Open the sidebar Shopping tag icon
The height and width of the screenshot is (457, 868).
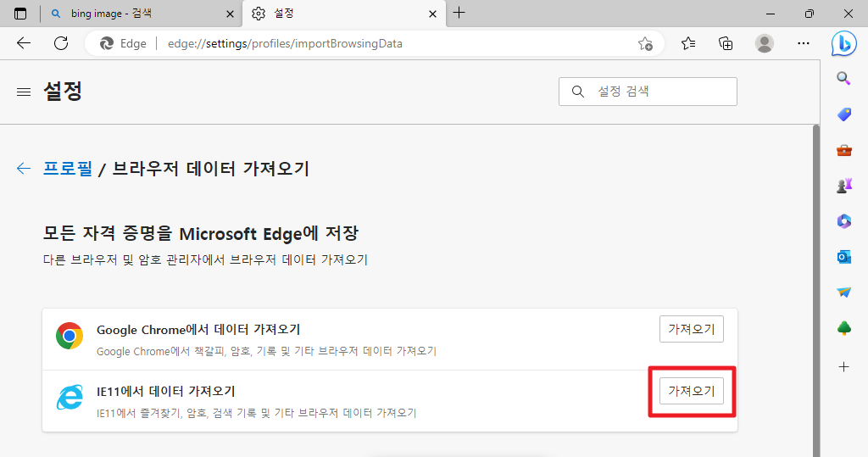click(x=843, y=114)
